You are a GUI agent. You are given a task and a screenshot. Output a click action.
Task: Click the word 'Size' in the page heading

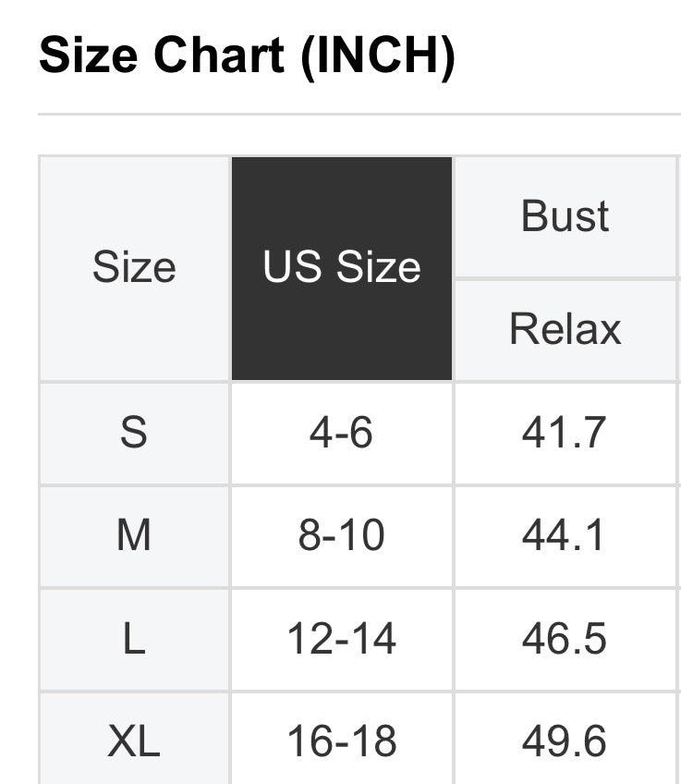[88, 56]
